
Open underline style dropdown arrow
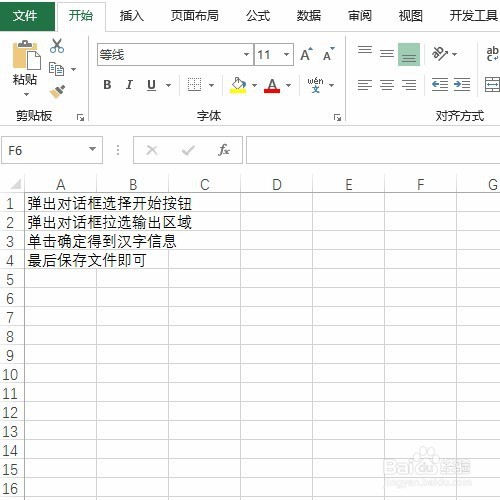(169, 85)
